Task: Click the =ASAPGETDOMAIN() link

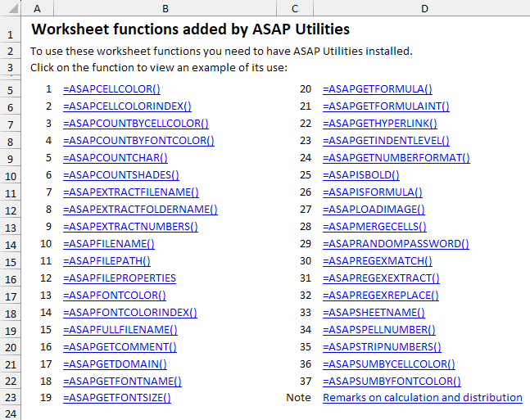Action: 115,364
